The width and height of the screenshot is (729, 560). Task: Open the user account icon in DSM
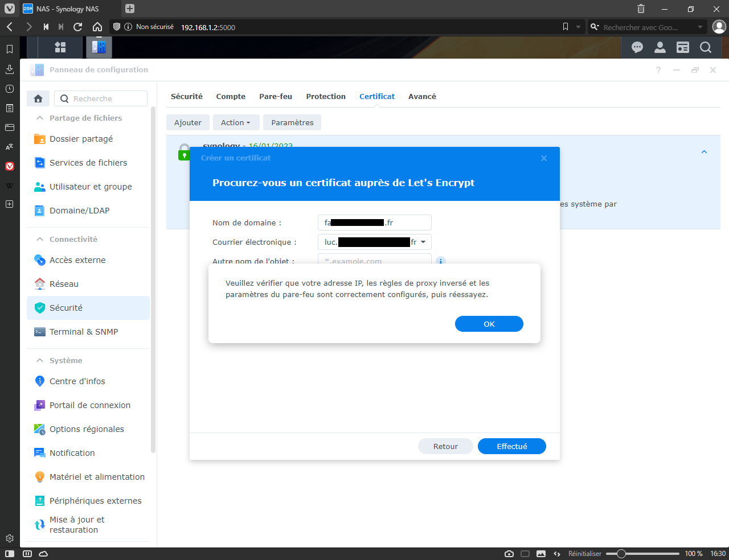(660, 47)
